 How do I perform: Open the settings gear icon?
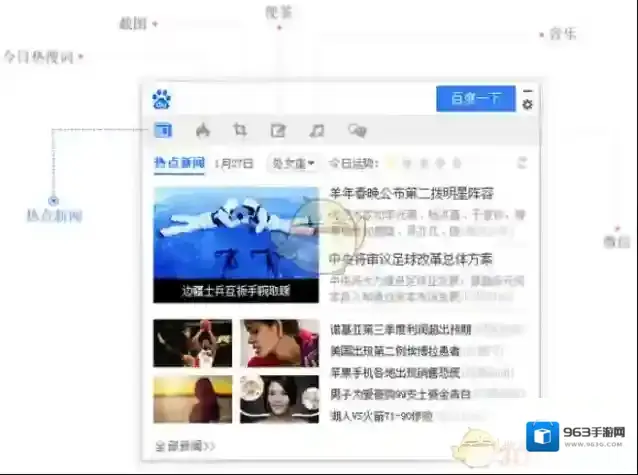[x=527, y=105]
